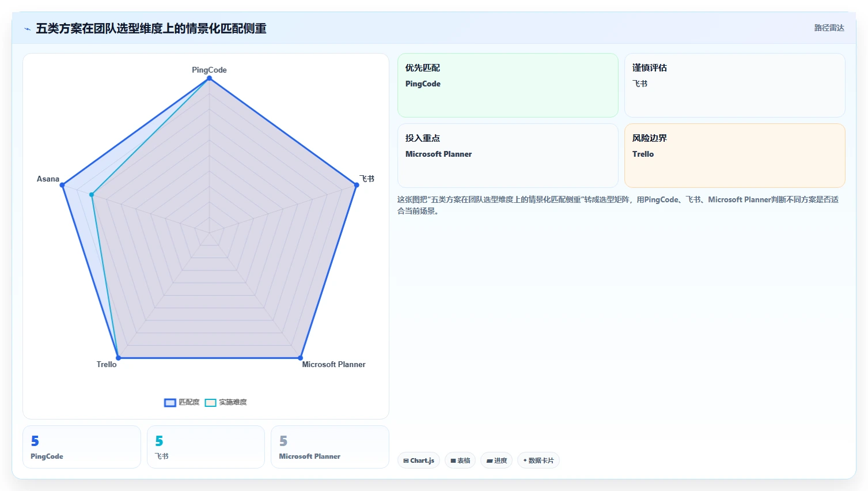
Task: Select the Microsoft Planner score stat card
Action: [330, 447]
